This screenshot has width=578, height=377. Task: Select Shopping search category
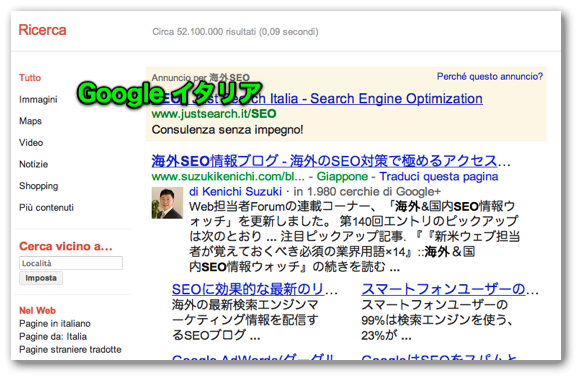pos(39,186)
